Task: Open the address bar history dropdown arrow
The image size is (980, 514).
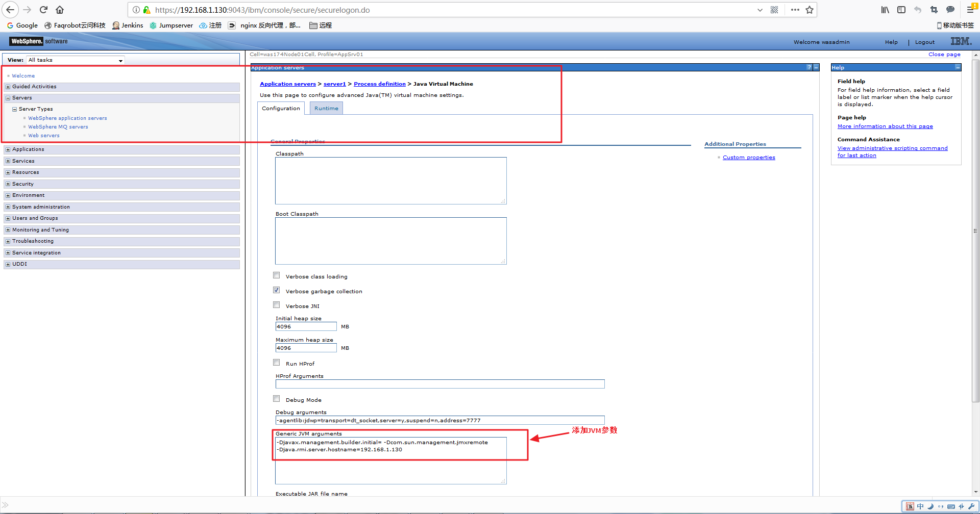Action: click(760, 10)
